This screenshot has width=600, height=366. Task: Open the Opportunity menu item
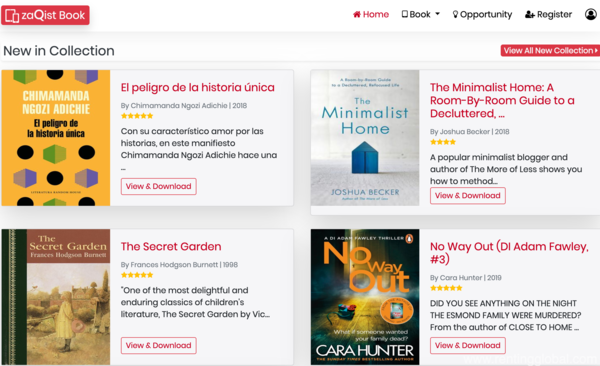[482, 15]
